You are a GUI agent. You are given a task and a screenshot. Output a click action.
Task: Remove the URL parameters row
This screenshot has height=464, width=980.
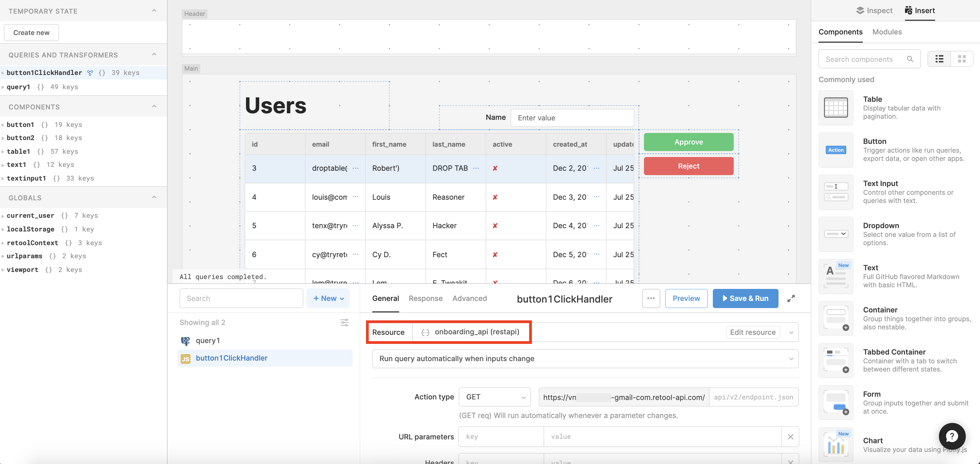click(790, 437)
